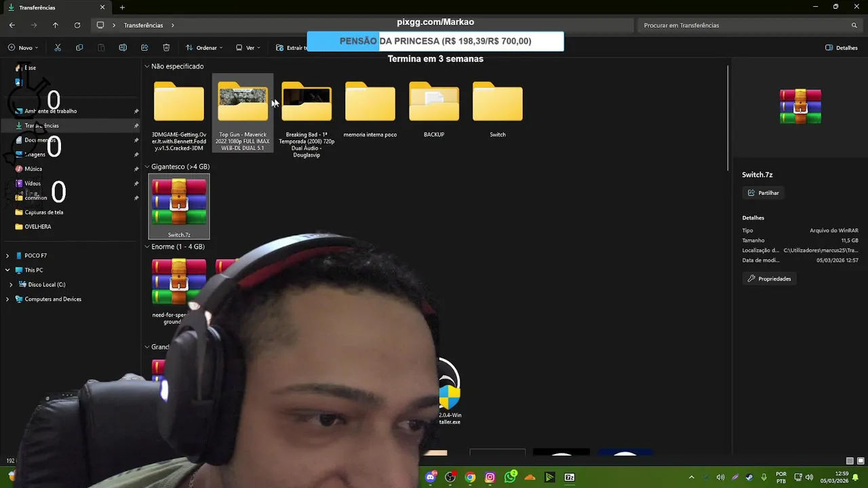Select the memoria interna poco folder

(370, 108)
